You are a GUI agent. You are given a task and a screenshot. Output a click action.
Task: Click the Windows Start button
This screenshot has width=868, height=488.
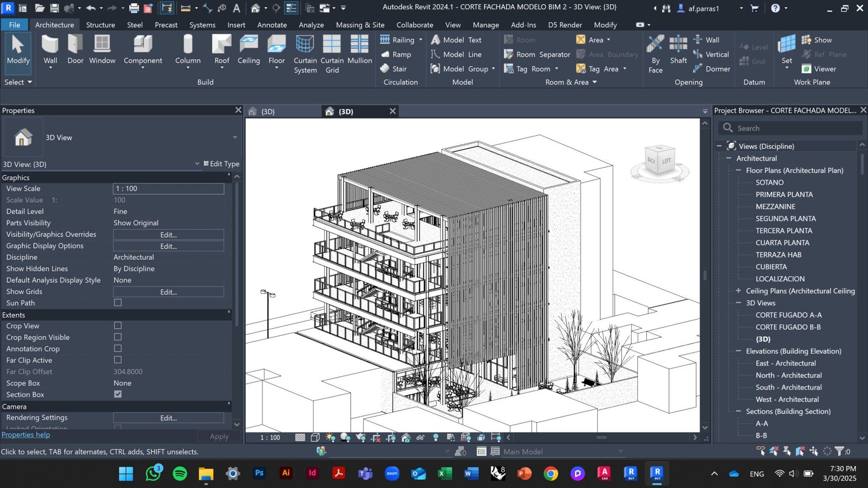coord(126,474)
